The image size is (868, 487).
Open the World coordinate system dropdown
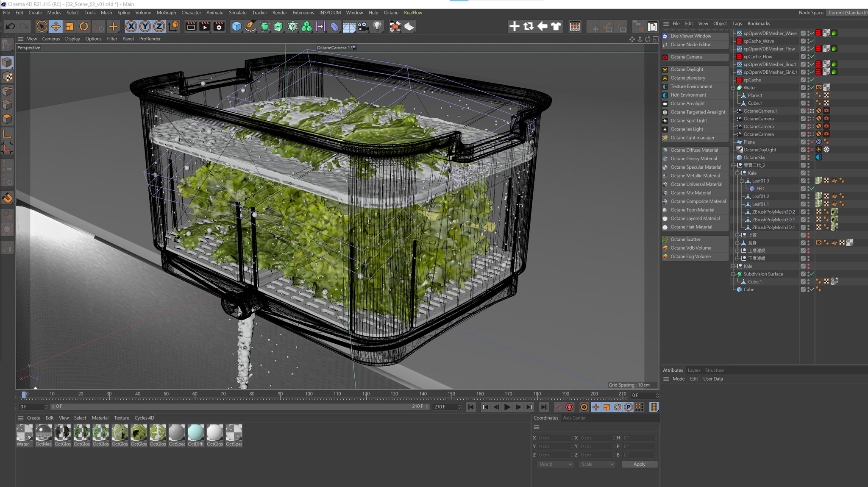(555, 464)
